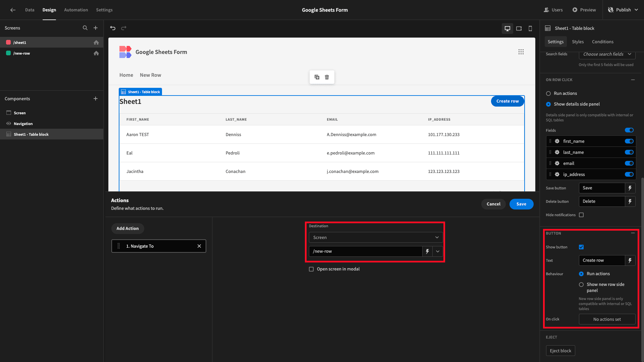
Task: Click the red color indicator beside /sheet1
Action: (8, 42)
